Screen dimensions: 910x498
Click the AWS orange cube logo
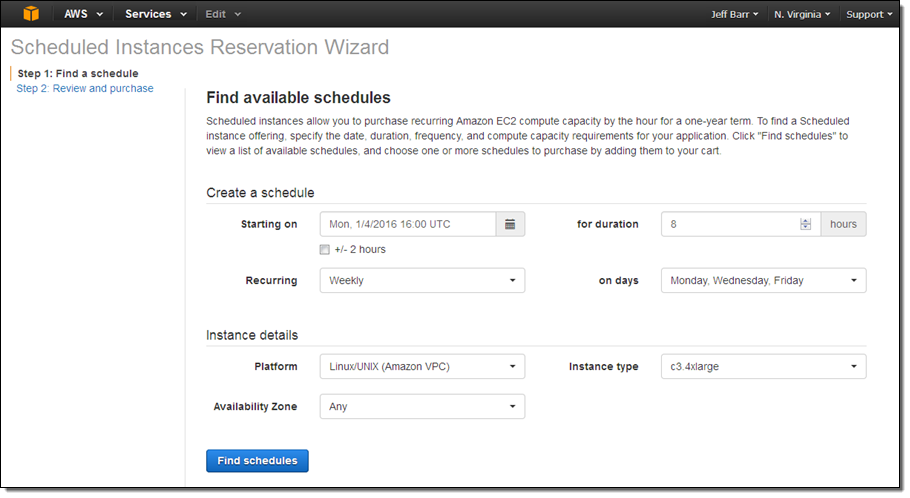(31, 14)
